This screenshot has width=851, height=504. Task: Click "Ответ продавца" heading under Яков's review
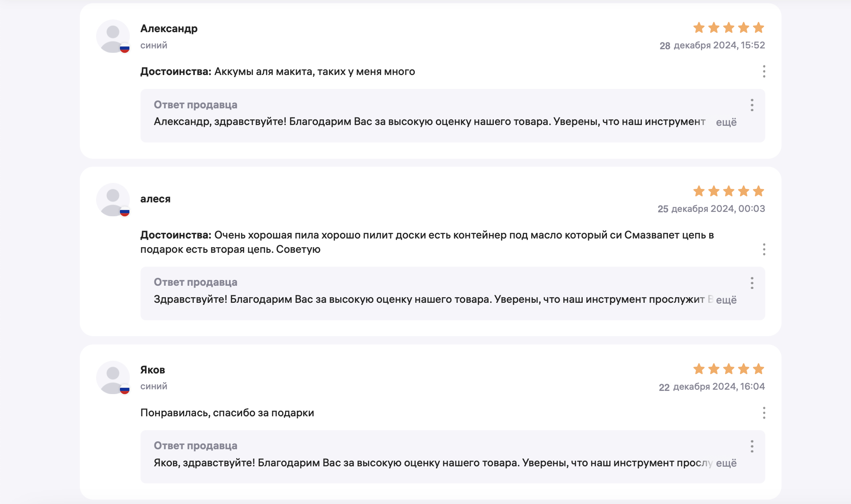pos(195,446)
